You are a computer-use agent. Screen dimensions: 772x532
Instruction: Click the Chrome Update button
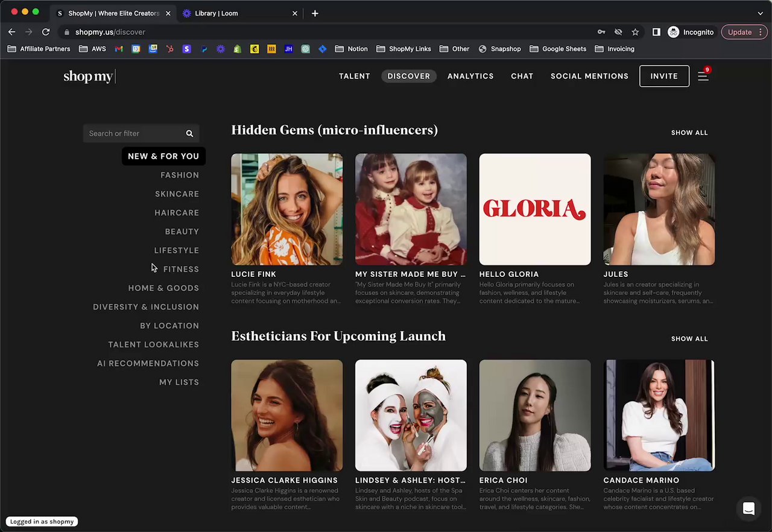click(744, 32)
